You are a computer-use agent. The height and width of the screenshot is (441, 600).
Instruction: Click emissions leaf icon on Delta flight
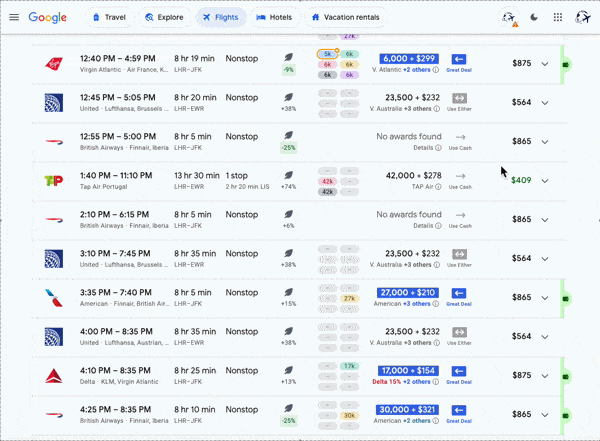[289, 370]
